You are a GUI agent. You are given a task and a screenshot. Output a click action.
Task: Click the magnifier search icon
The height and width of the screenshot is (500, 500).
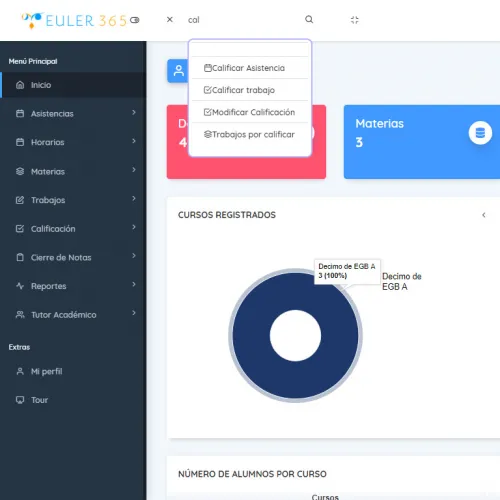click(309, 19)
